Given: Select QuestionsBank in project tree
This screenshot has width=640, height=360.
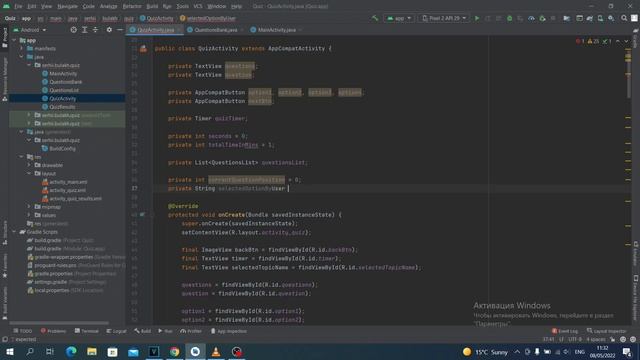Looking at the screenshot, I should point(65,82).
